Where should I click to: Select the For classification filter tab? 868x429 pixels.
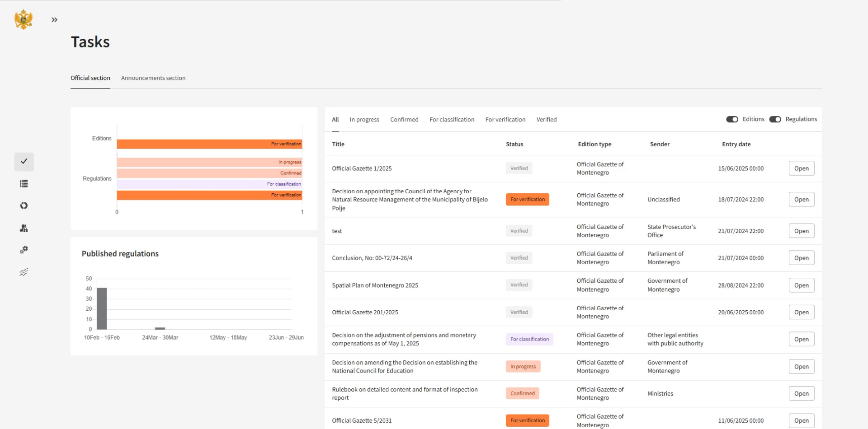(452, 120)
